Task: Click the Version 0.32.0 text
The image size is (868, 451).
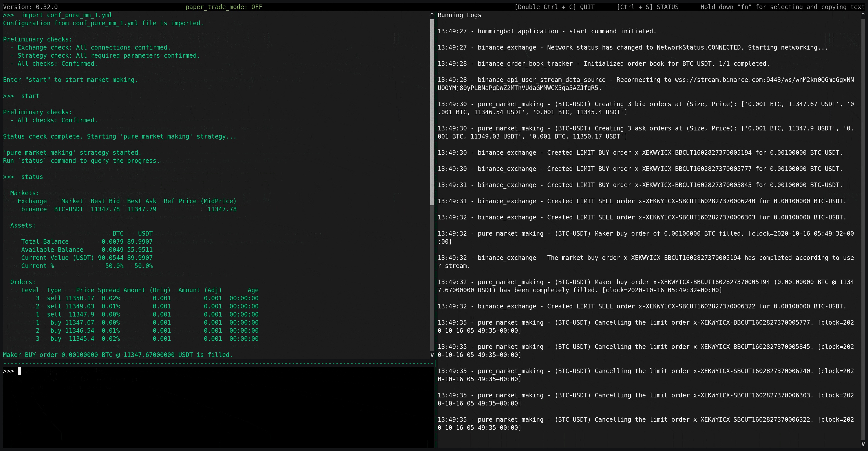Action: 30,7
